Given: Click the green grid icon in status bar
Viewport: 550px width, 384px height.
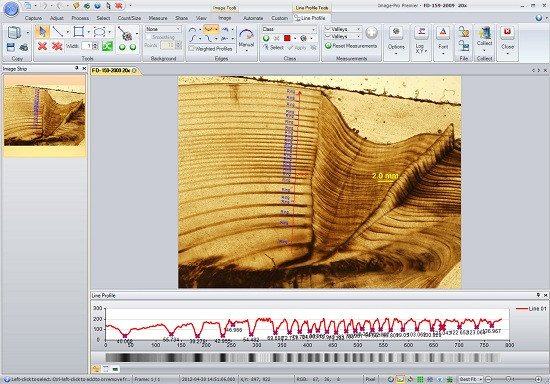Looking at the screenshot, I should point(420,379).
